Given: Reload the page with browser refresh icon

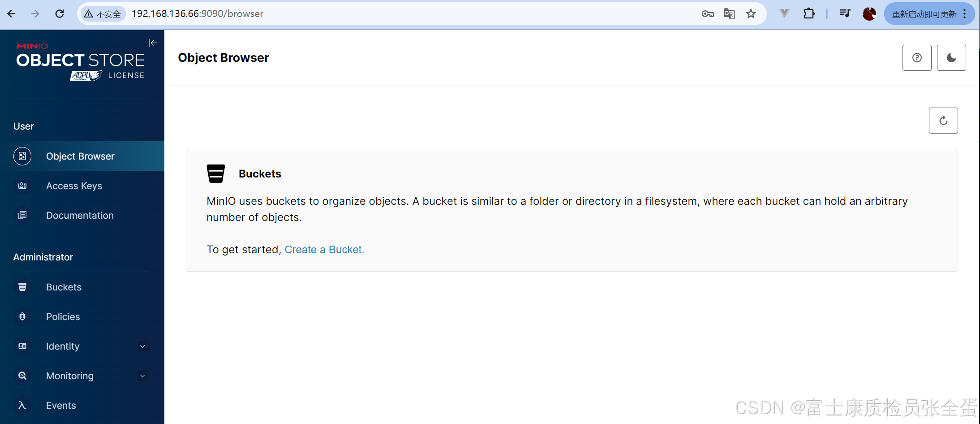Looking at the screenshot, I should (60, 14).
